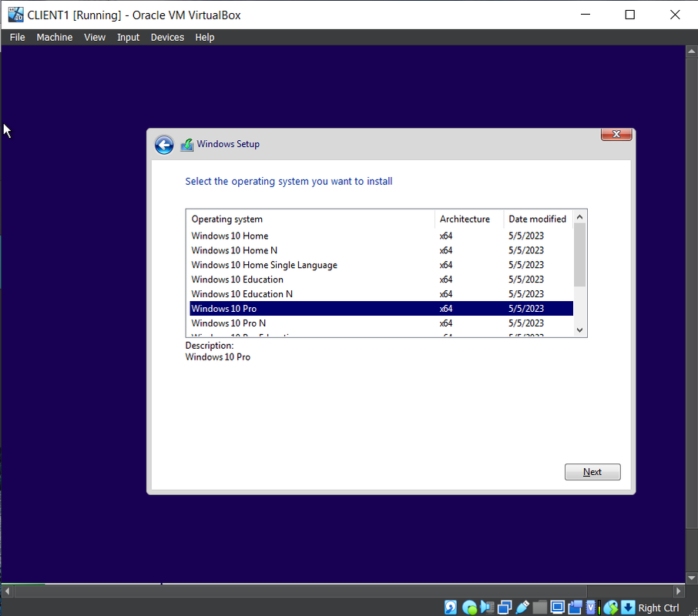Click the optical drive indicator icon

(470, 607)
